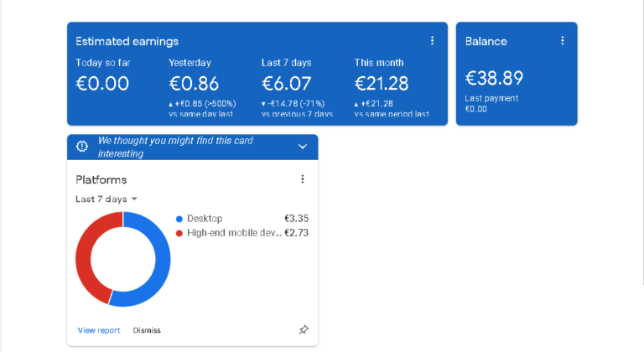Image resolution: width=644 pixels, height=352 pixels.
Task: Open the Last 7 days period dropdown
Action: (x=106, y=199)
